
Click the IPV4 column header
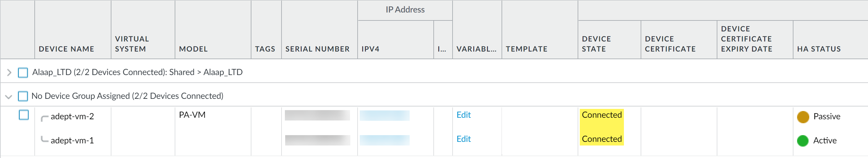tap(370, 49)
